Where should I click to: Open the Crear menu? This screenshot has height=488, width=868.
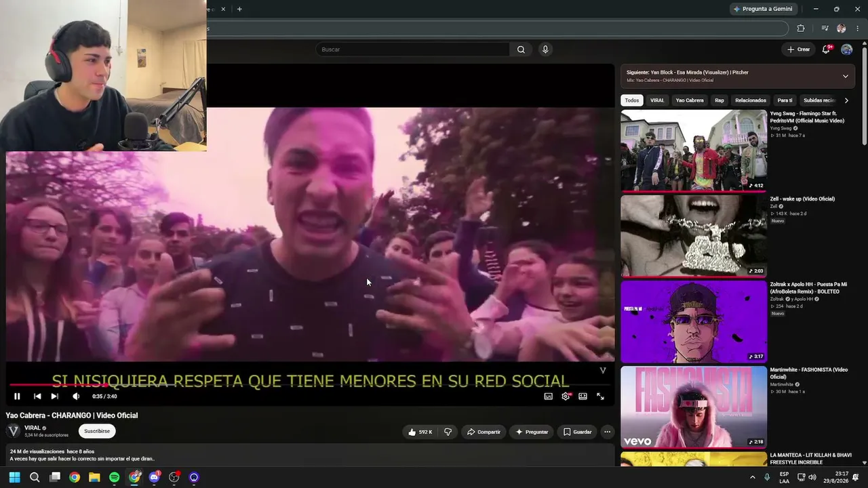click(799, 49)
